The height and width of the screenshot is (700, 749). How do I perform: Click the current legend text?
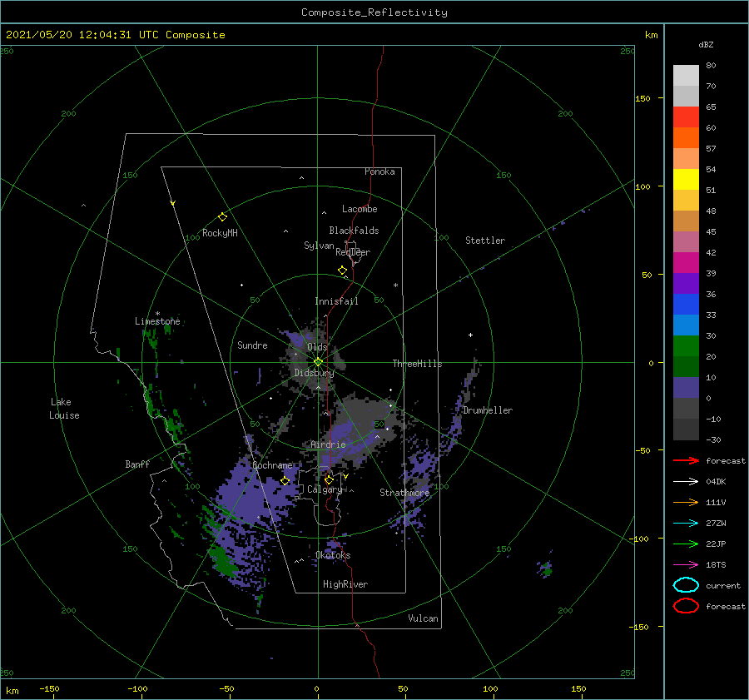pos(722,586)
